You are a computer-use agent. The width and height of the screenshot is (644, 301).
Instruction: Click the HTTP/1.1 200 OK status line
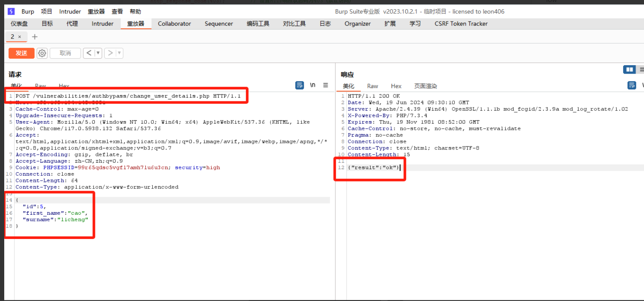tap(374, 96)
